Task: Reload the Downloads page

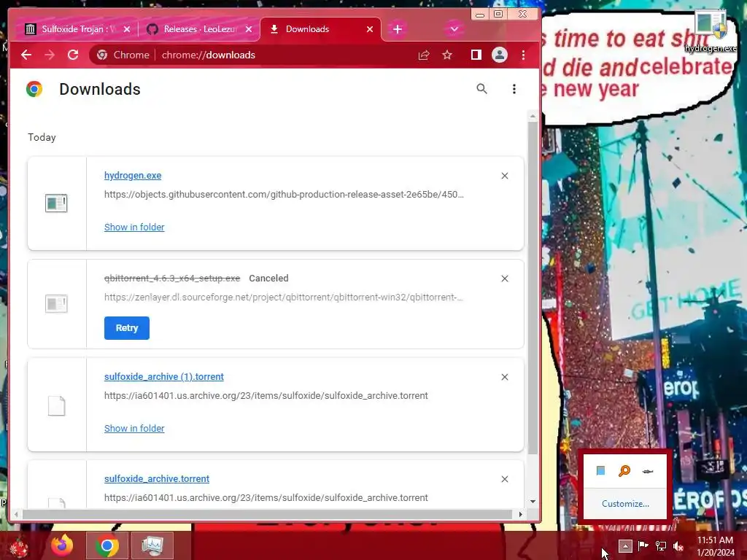Action: point(72,55)
